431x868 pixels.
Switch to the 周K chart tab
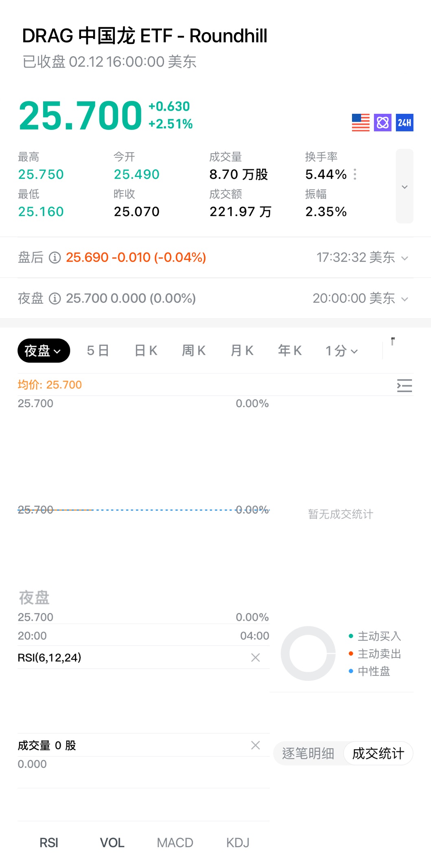point(194,351)
